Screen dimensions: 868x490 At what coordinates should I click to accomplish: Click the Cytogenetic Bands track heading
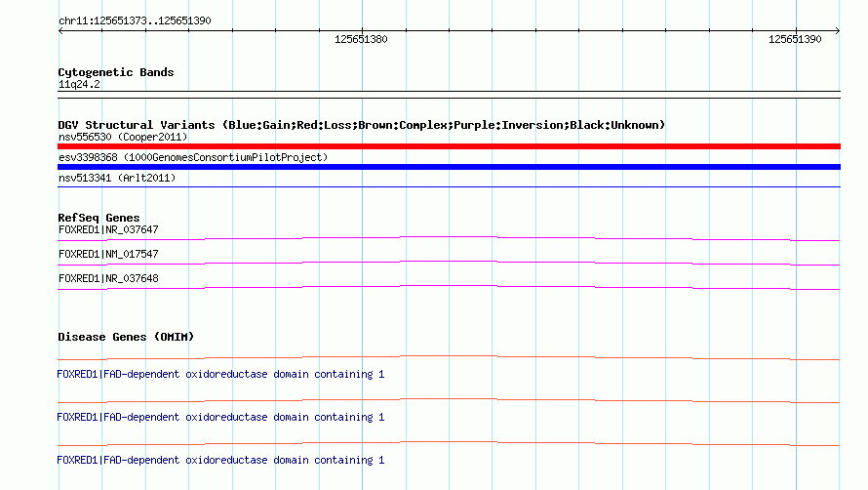[116, 72]
